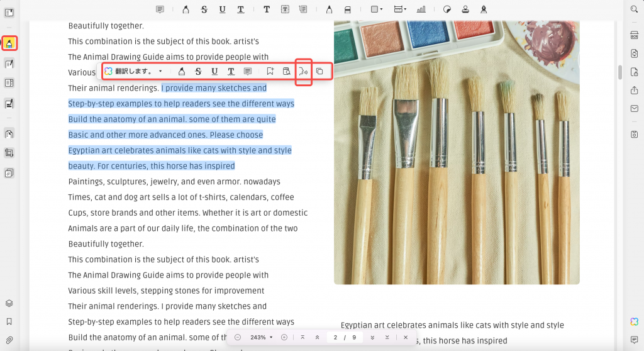Viewport: 644px width, 351px height.
Task: Click the vertical scrollbar thumb on right
Action: [620, 72]
